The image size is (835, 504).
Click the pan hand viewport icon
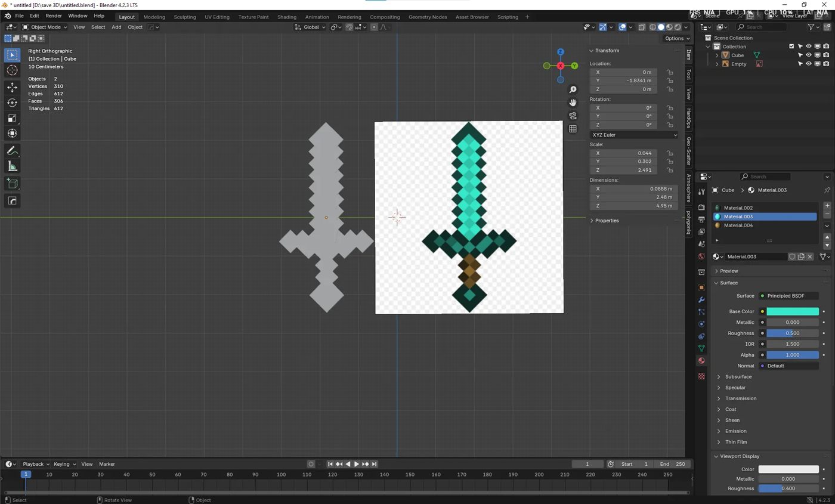point(573,103)
